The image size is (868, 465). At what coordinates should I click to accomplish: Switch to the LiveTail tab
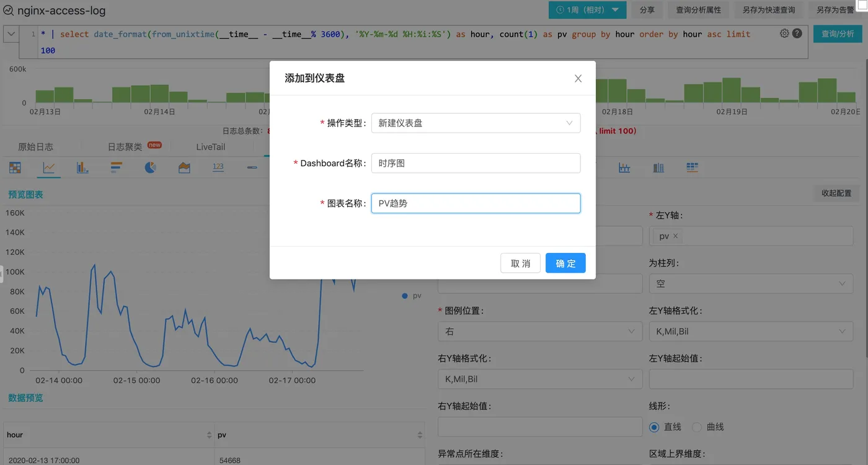tap(211, 147)
